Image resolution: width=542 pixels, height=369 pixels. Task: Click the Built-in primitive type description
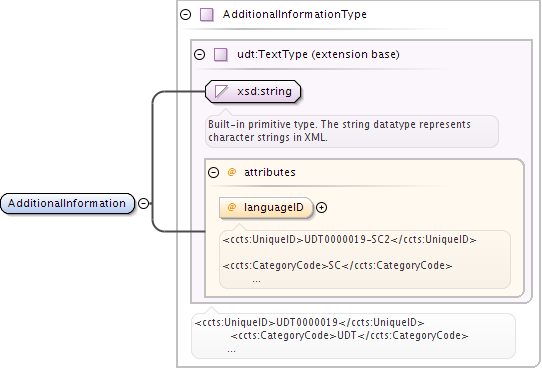[x=339, y=131]
